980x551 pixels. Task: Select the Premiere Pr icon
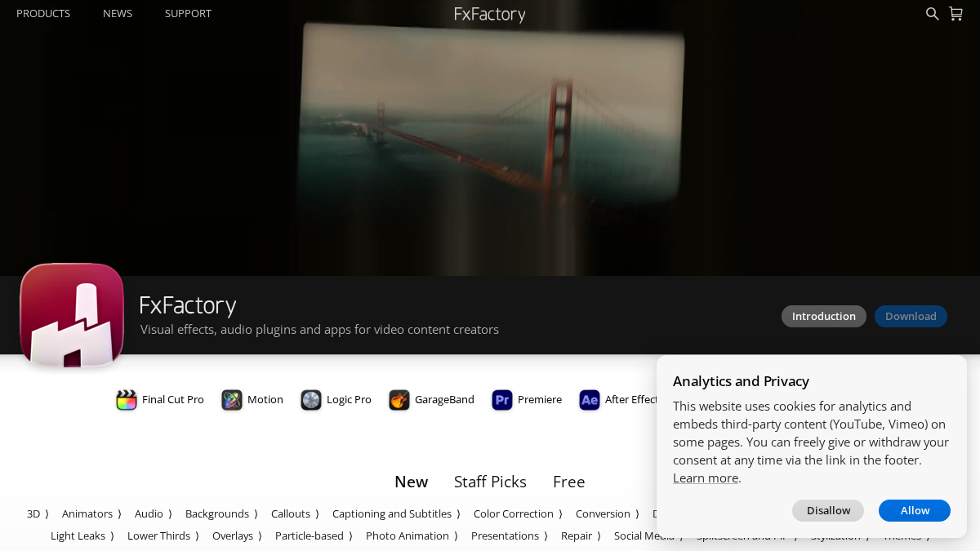(x=502, y=400)
